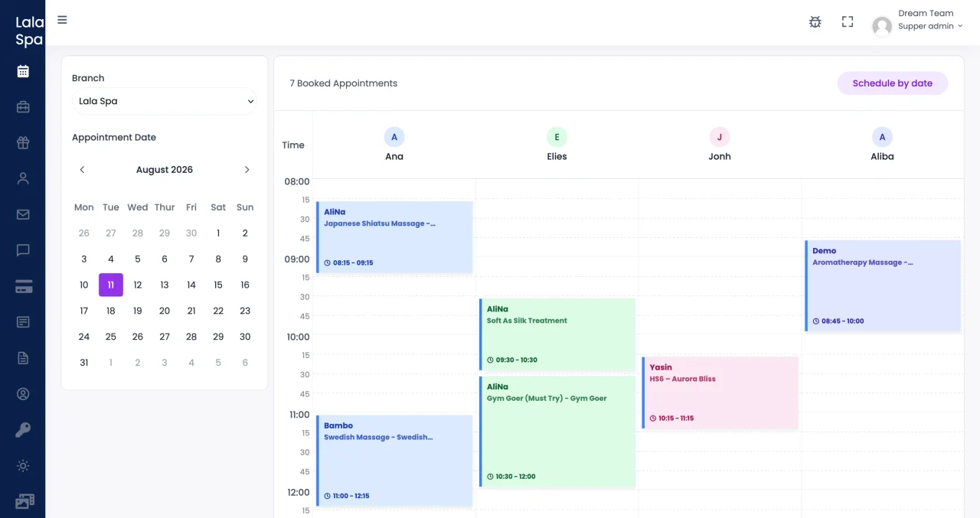Select August 31 in the calendar
Viewport: 980px width, 518px height.
point(84,363)
